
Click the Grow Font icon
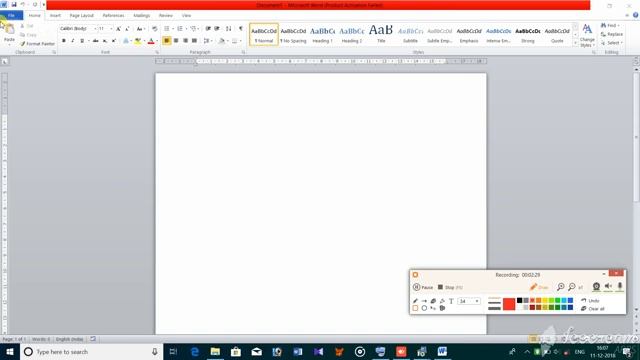pos(118,29)
